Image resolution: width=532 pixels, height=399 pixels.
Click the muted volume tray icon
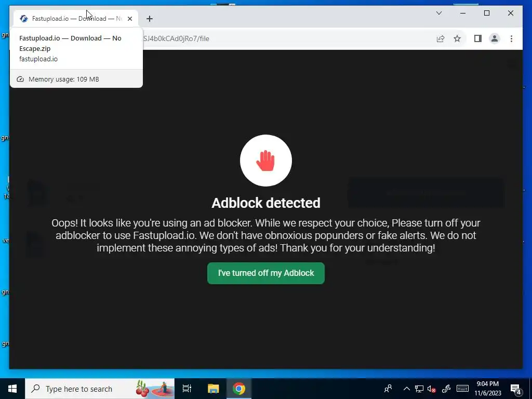(x=432, y=389)
